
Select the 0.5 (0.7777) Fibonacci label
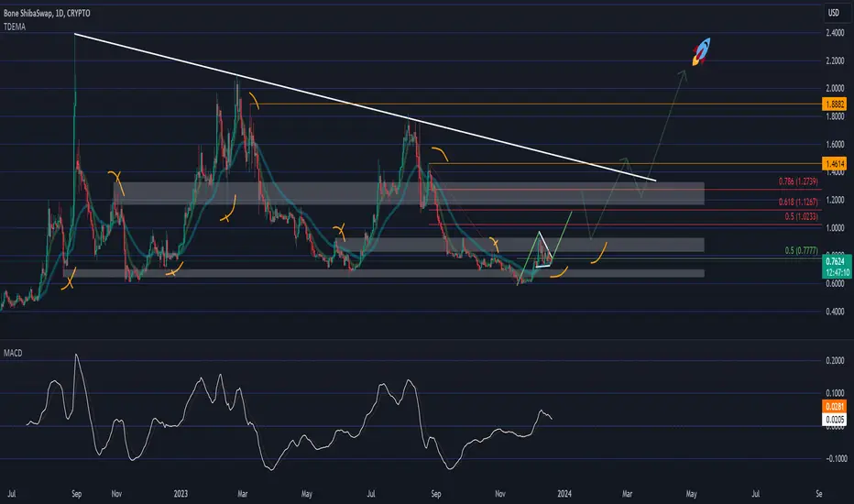(x=801, y=251)
